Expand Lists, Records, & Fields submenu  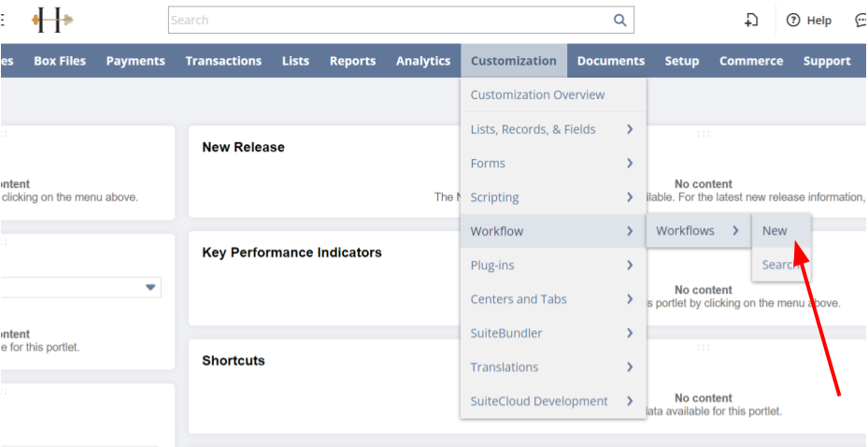coord(631,129)
